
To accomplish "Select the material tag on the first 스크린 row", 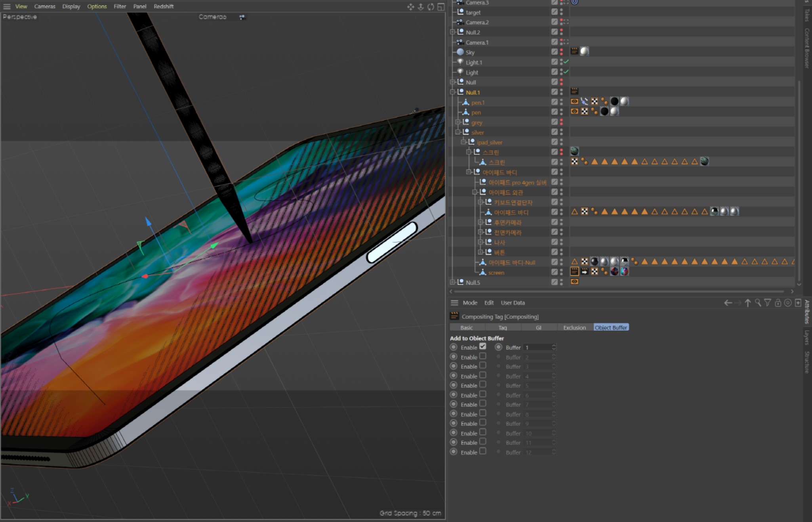I will (574, 151).
